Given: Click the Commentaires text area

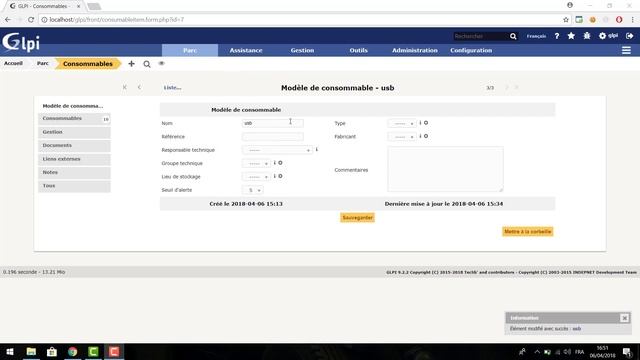Looking at the screenshot, I should [445, 169].
